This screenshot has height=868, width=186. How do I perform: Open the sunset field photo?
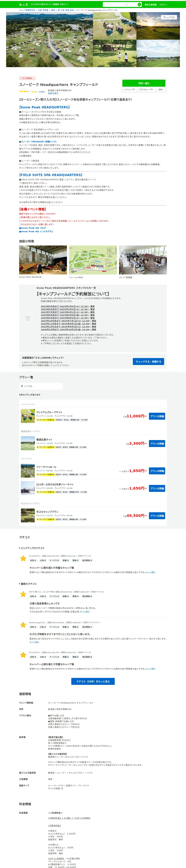[158, 26]
